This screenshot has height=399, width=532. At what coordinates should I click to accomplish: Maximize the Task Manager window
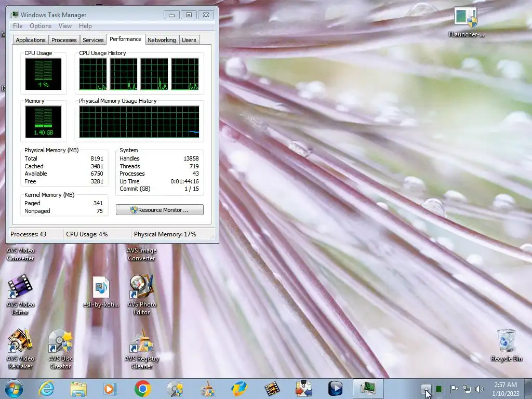click(x=189, y=15)
